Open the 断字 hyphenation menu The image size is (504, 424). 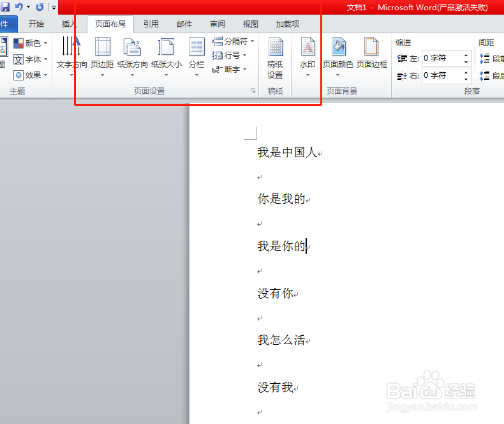tap(230, 69)
